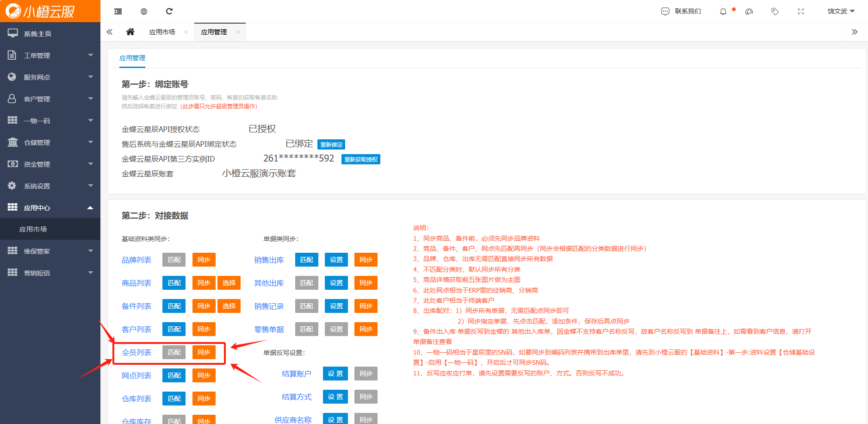
Task: Refresh page with the reload icon
Action: 169,11
